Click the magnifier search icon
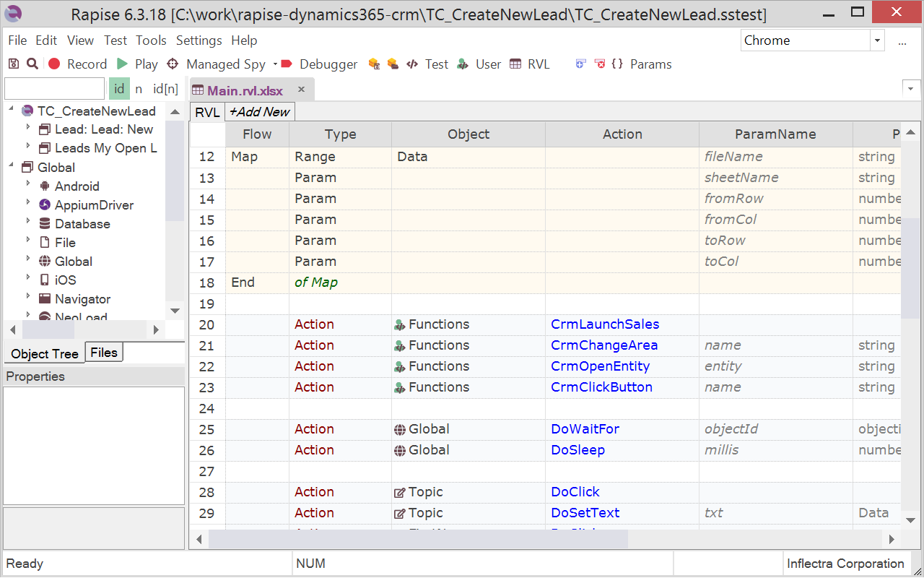 [32, 64]
